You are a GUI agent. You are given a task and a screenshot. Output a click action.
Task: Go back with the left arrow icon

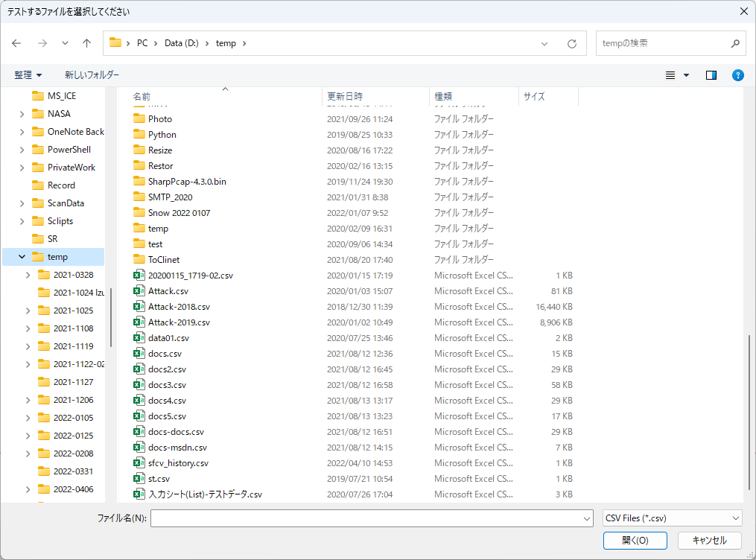[16, 43]
